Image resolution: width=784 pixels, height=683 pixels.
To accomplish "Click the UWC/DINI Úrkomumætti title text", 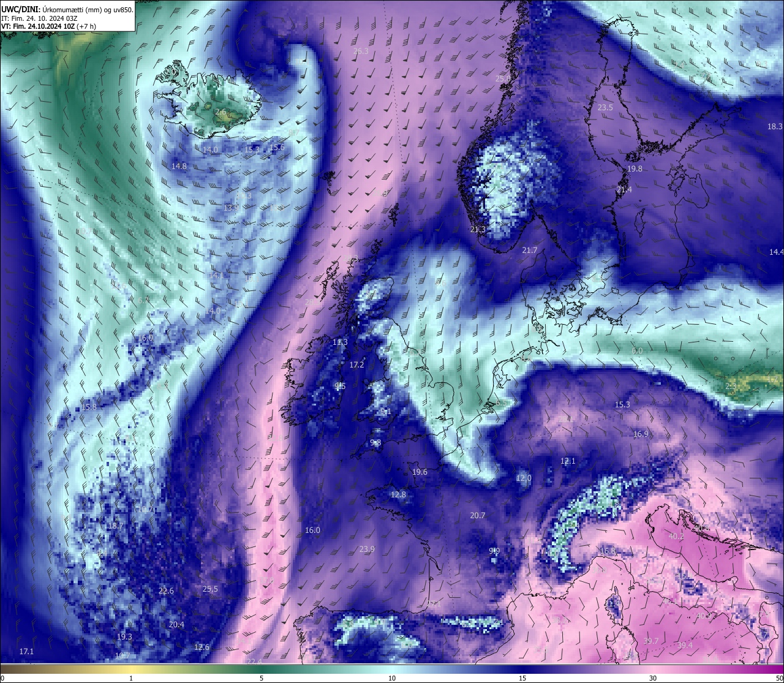I will (x=67, y=10).
